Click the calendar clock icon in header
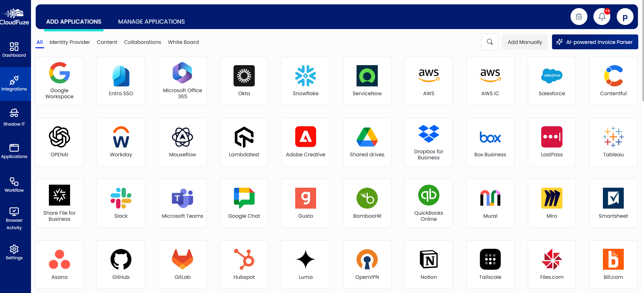The image size is (644, 293). tap(579, 17)
